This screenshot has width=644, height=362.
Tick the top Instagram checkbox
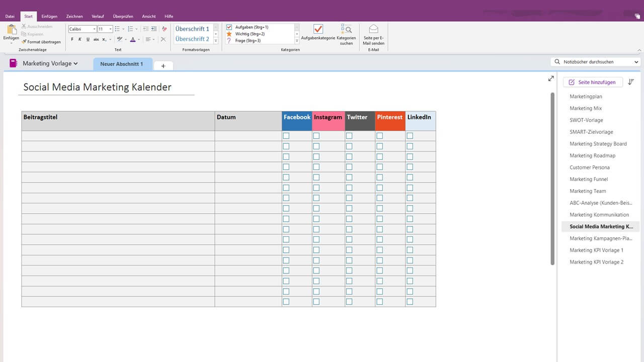tap(316, 135)
